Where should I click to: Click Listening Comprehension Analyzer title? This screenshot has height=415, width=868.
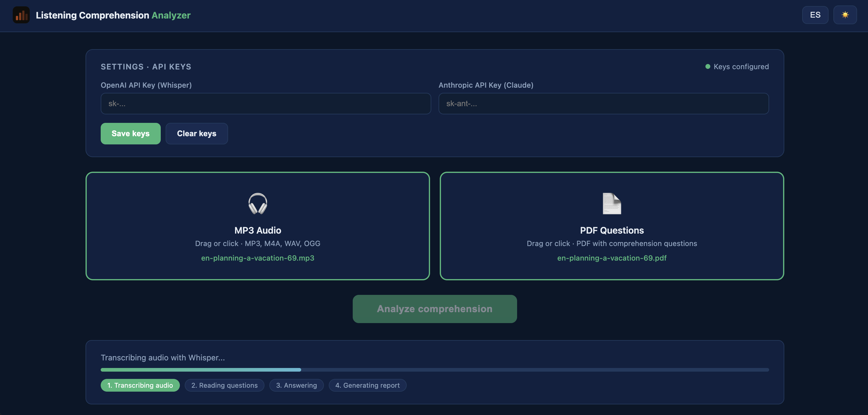[x=113, y=15]
